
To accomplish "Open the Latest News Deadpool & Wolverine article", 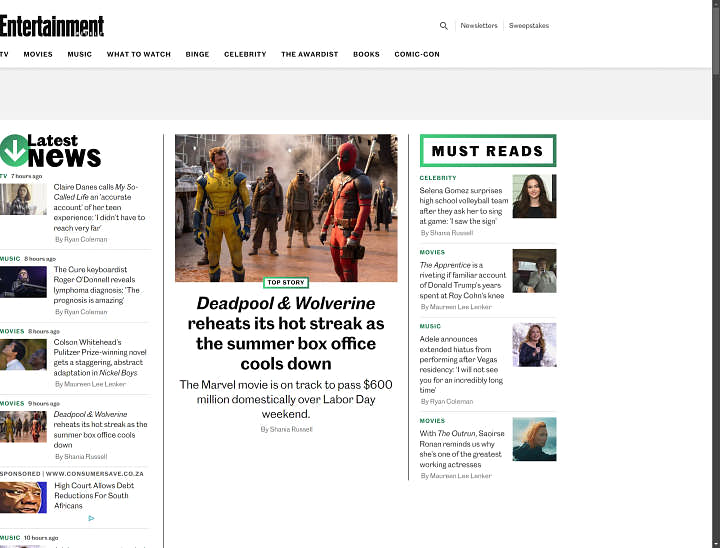I will coord(101,429).
